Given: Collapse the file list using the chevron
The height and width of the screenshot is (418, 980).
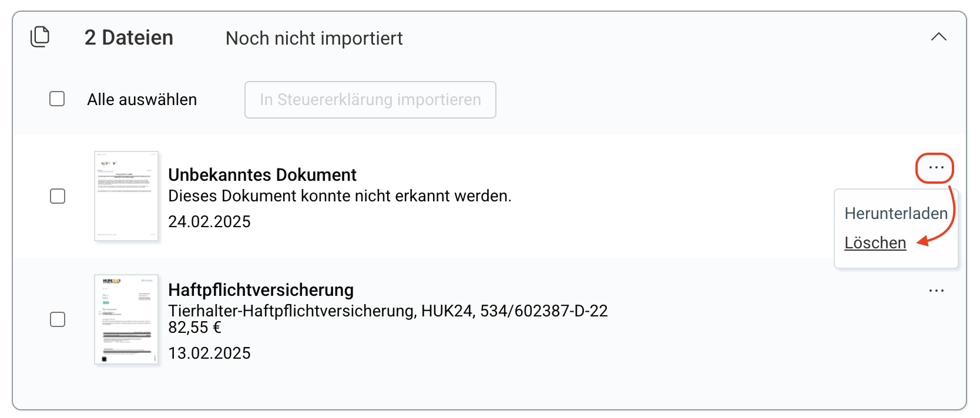Looking at the screenshot, I should (x=938, y=37).
